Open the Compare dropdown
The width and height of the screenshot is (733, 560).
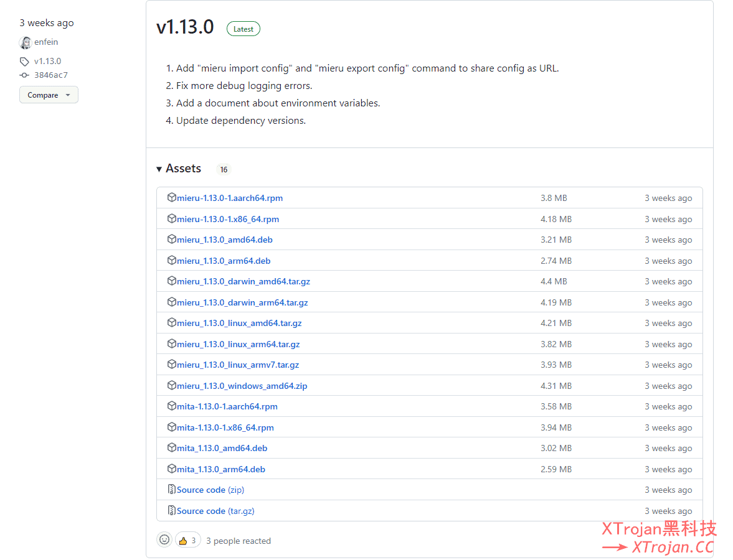(49, 95)
